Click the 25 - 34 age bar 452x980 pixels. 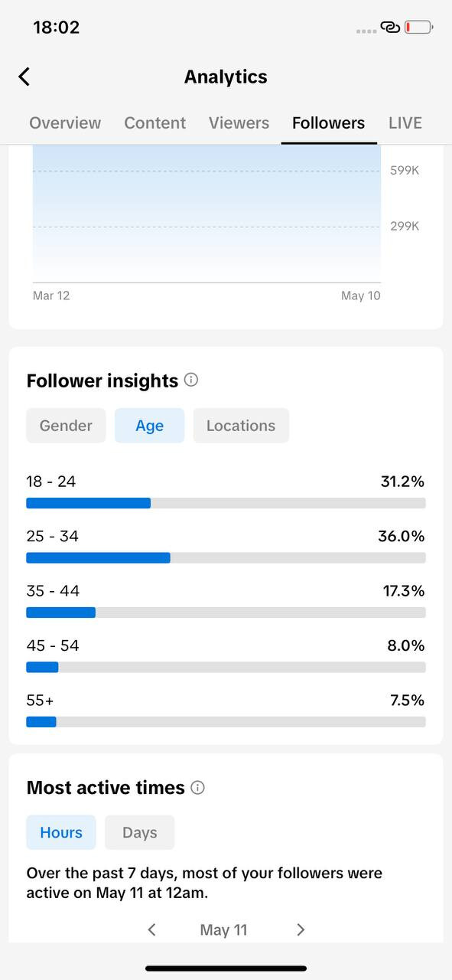(226, 557)
